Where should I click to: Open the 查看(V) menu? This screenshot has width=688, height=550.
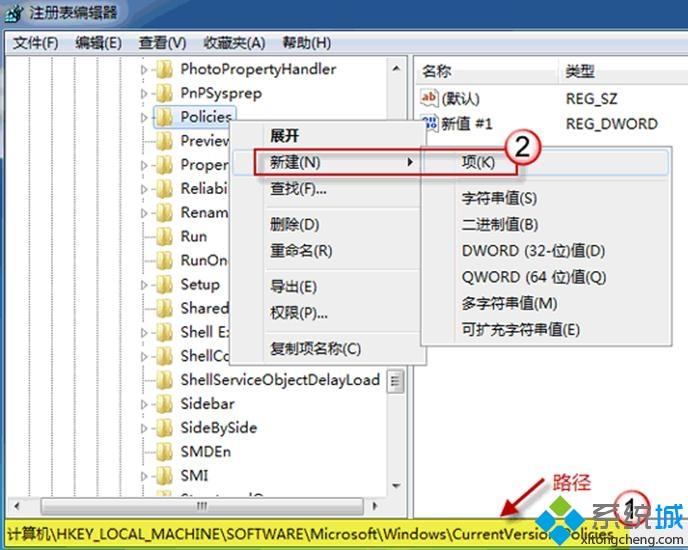coord(162,43)
